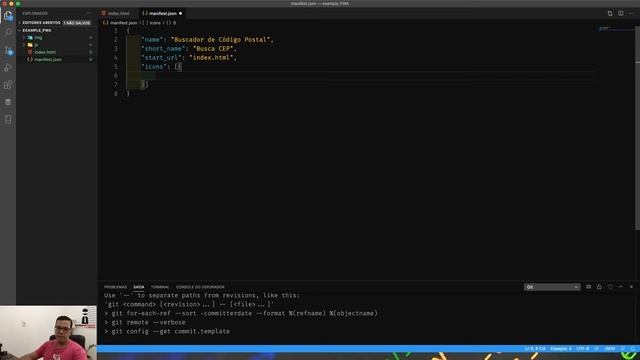Click the line and column status bar item
This screenshot has height=360, width=640.
point(535,349)
